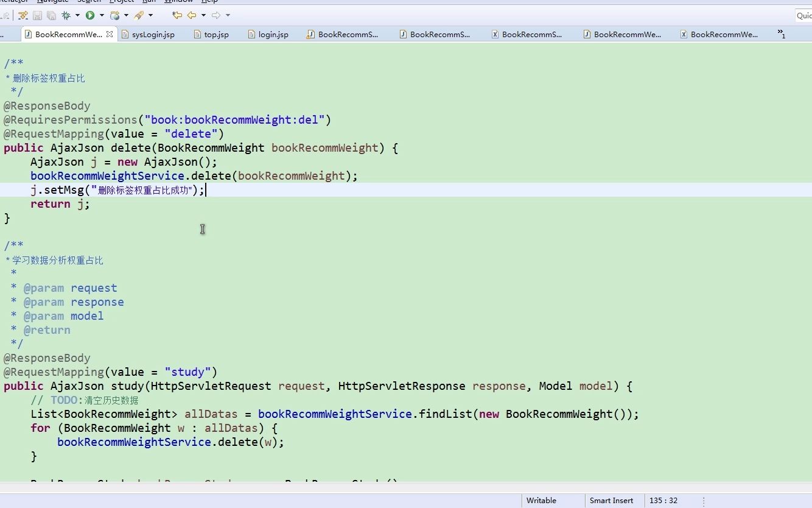Open the inactive Java BookRecommWe... tab
Screen dimensions: 812x508
[x=622, y=35]
